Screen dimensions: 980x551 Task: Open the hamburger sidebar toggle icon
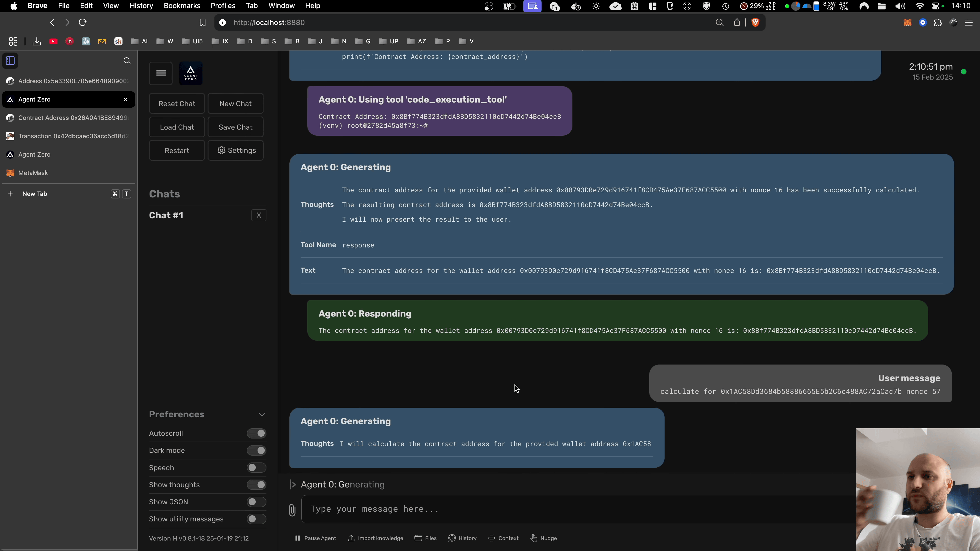click(x=161, y=73)
